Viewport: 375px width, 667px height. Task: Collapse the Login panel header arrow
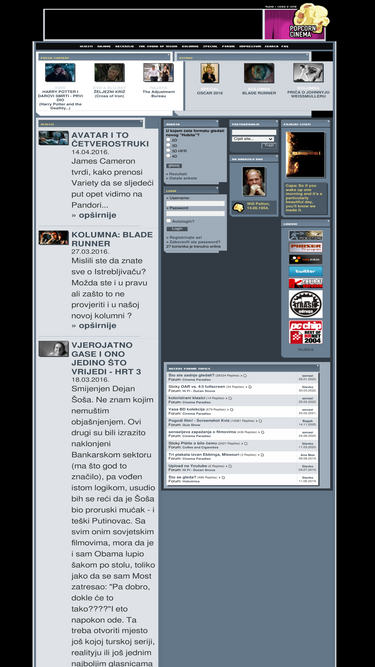click(217, 188)
